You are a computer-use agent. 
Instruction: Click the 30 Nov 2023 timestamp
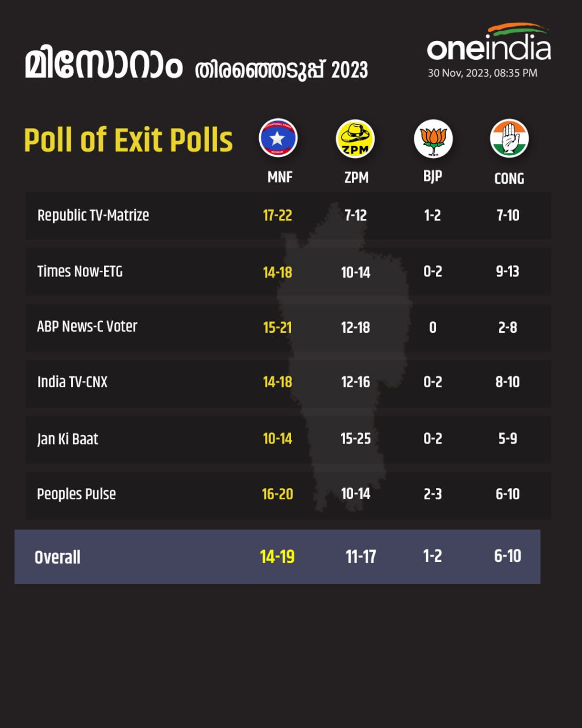pos(483,73)
